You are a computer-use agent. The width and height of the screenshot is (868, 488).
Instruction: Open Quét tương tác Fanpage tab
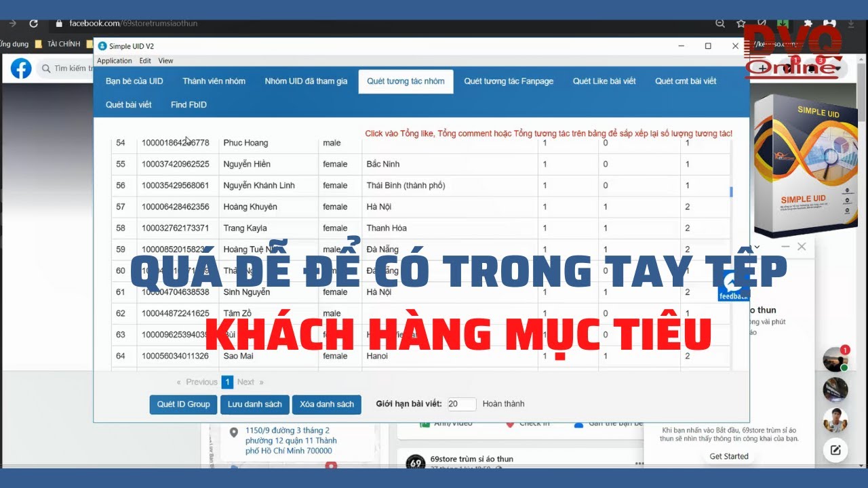509,81
